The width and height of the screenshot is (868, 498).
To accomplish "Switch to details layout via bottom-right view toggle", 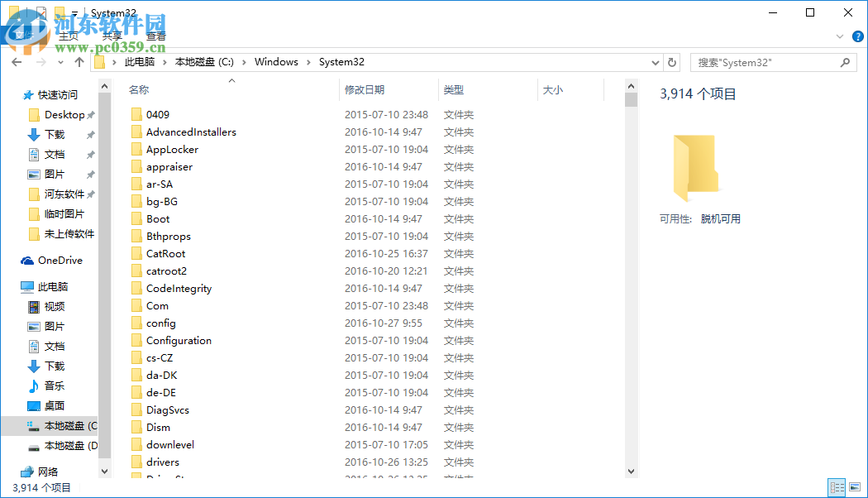I will [x=837, y=487].
